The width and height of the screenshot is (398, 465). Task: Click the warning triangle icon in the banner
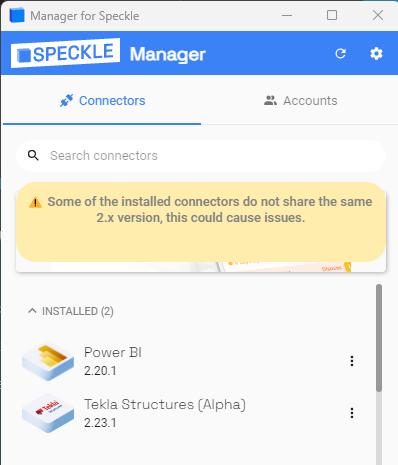tap(35, 202)
